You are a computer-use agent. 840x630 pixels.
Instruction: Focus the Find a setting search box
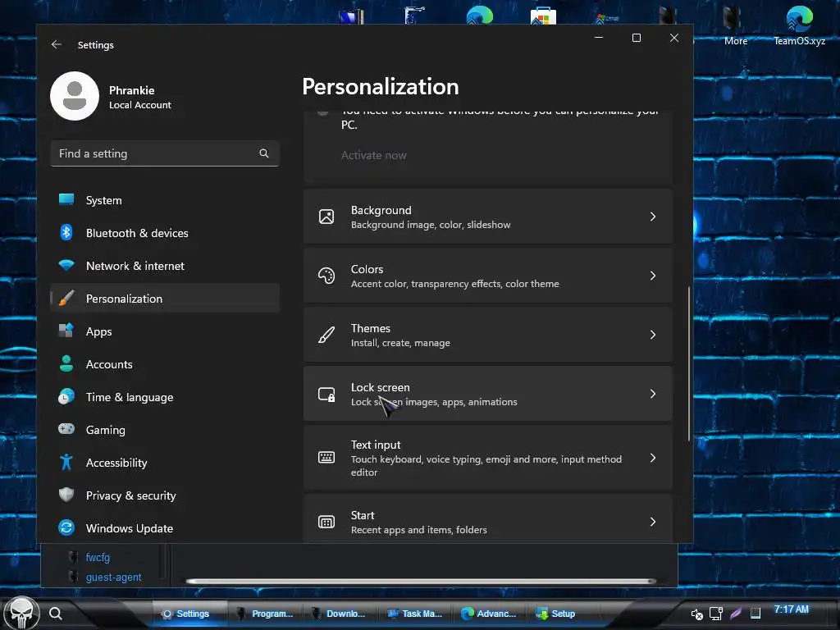pyautogui.click(x=164, y=153)
